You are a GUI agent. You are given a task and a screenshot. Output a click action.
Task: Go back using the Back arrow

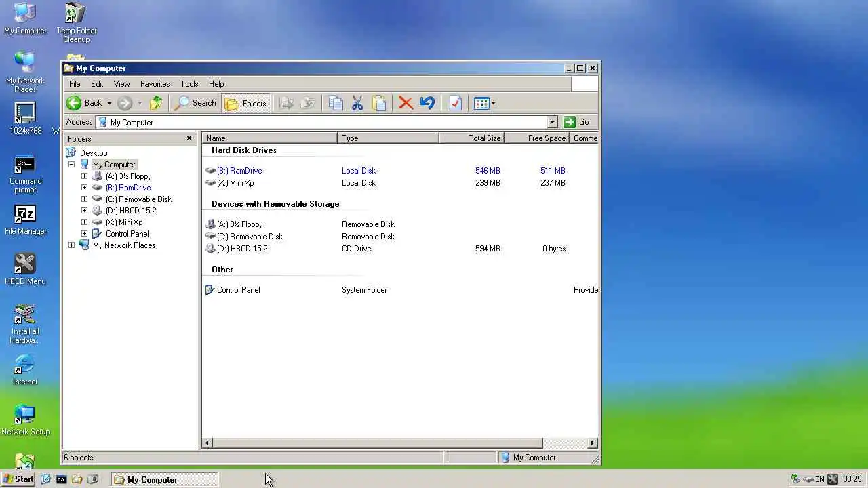[84, 103]
